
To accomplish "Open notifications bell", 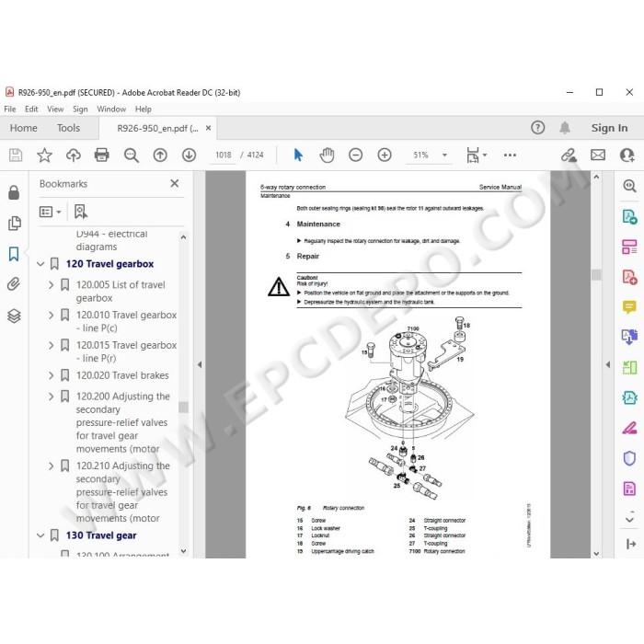I will pos(565,128).
